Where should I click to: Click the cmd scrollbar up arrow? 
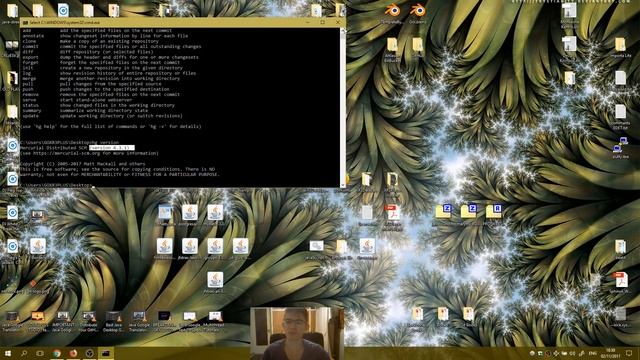pos(343,30)
